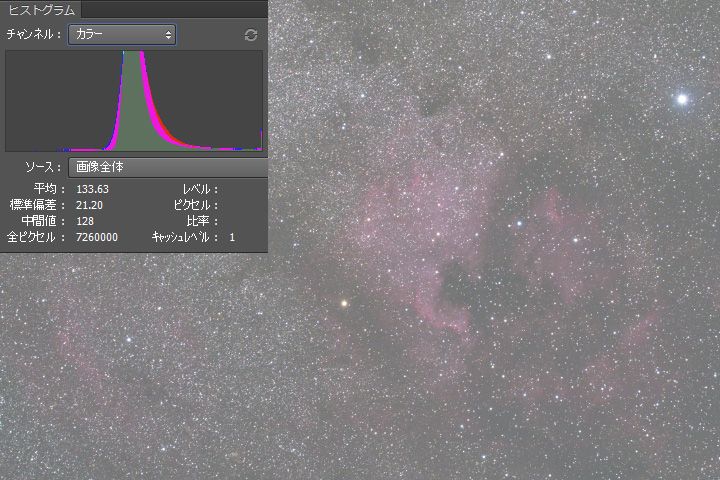Click the 全ピクセル value 7260000
This screenshot has width=720, height=480.
click(97, 237)
